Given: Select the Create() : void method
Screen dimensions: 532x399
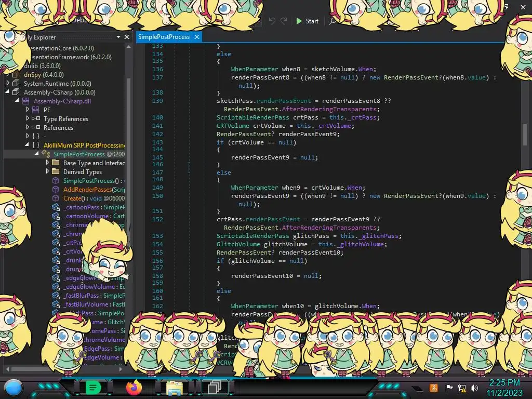Looking at the screenshot, I should coord(94,198).
